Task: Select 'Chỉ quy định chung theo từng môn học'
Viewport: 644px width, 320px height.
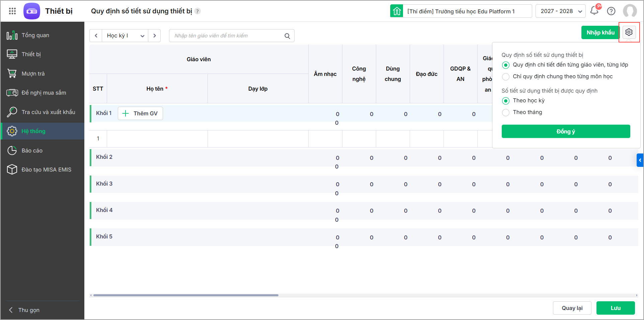Action: [506, 77]
